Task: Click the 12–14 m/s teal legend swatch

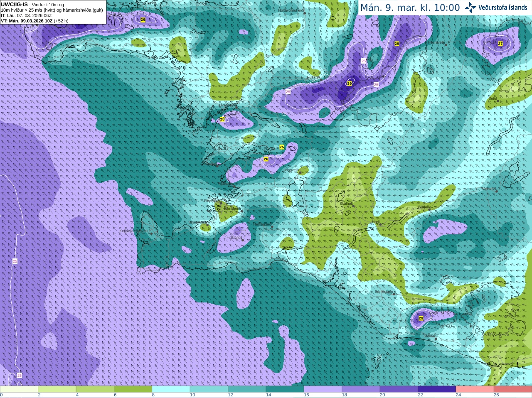Action: 247,389
